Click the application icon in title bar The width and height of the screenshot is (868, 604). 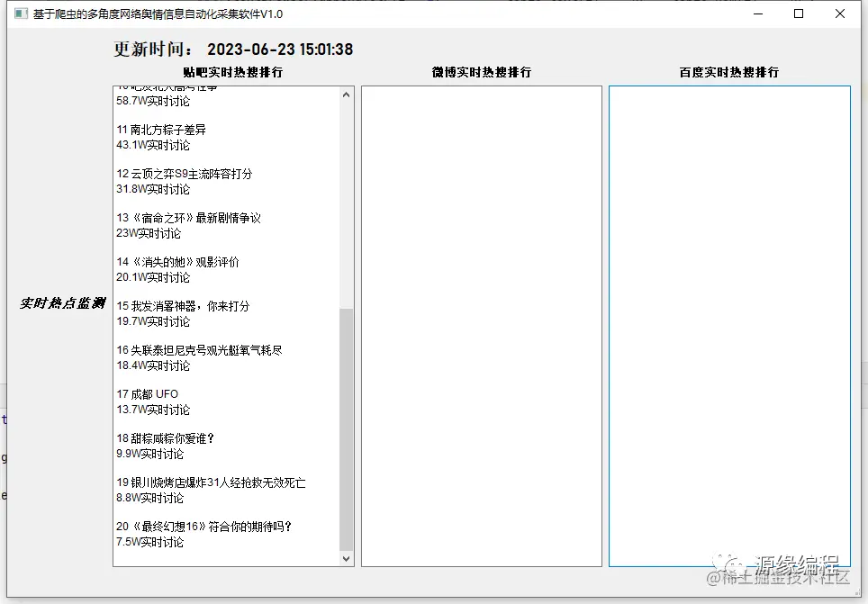tap(21, 14)
